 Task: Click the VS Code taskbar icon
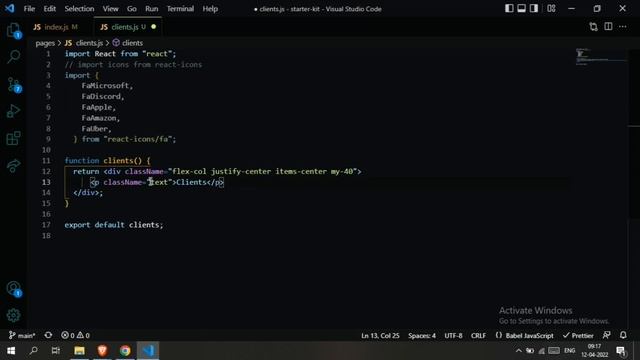pos(148,351)
